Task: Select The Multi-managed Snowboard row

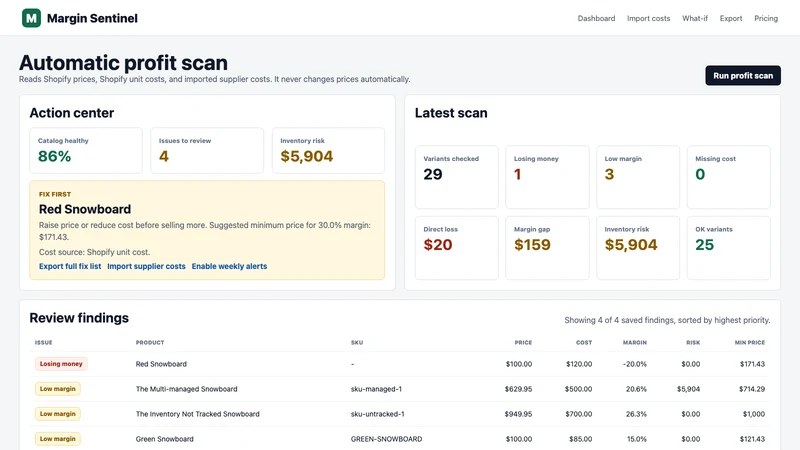Action: tap(399, 389)
